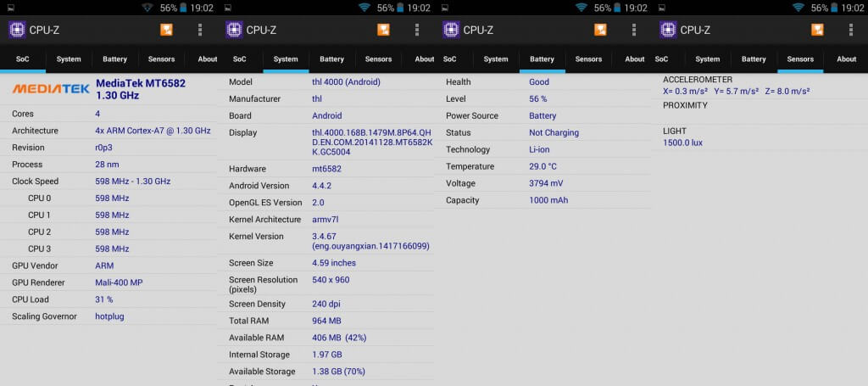This screenshot has width=868, height=386.
Task: Tap the Wi-Fi status icon above the Accelerometer screen
Action: 798,7
